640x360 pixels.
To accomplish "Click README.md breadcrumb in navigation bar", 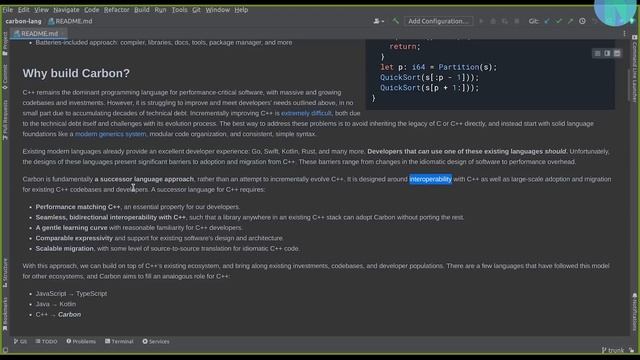I will [x=70, y=21].
